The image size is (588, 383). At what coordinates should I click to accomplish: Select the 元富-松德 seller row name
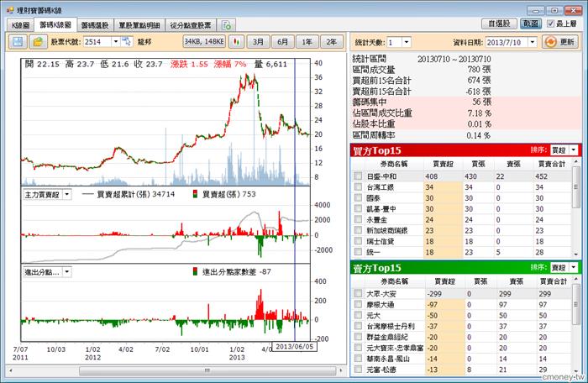381,370
